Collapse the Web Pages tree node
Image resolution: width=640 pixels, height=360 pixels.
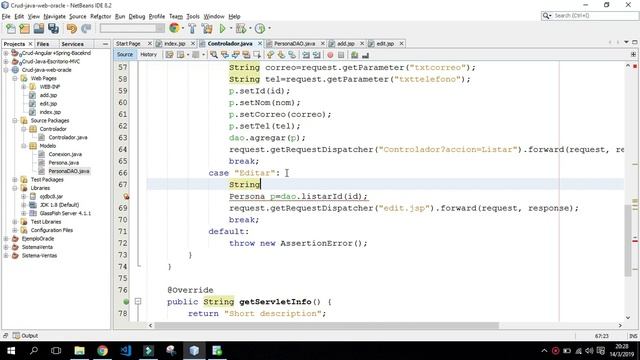click(x=15, y=78)
